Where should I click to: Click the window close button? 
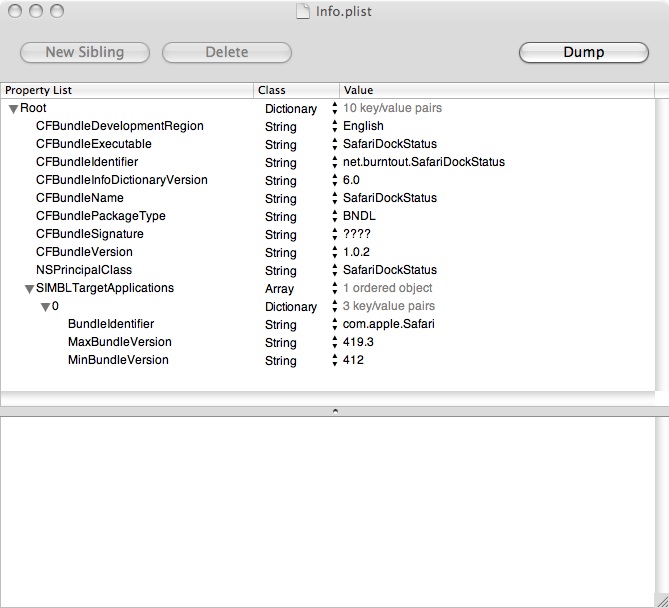pyautogui.click(x=15, y=11)
